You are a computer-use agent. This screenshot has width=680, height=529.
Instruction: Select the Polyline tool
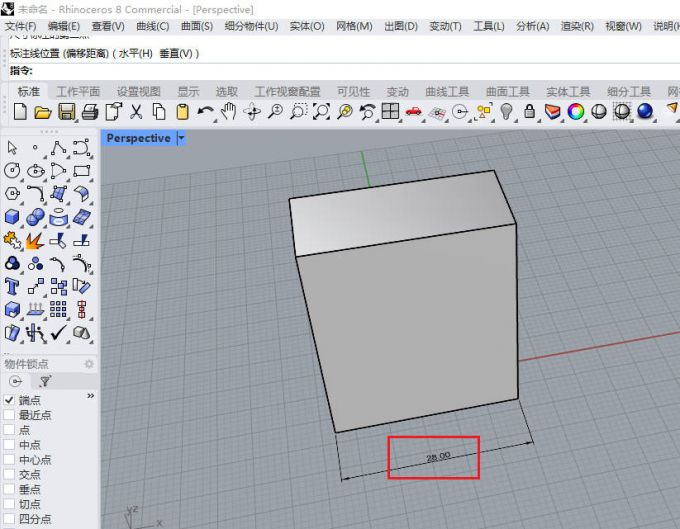coord(58,148)
